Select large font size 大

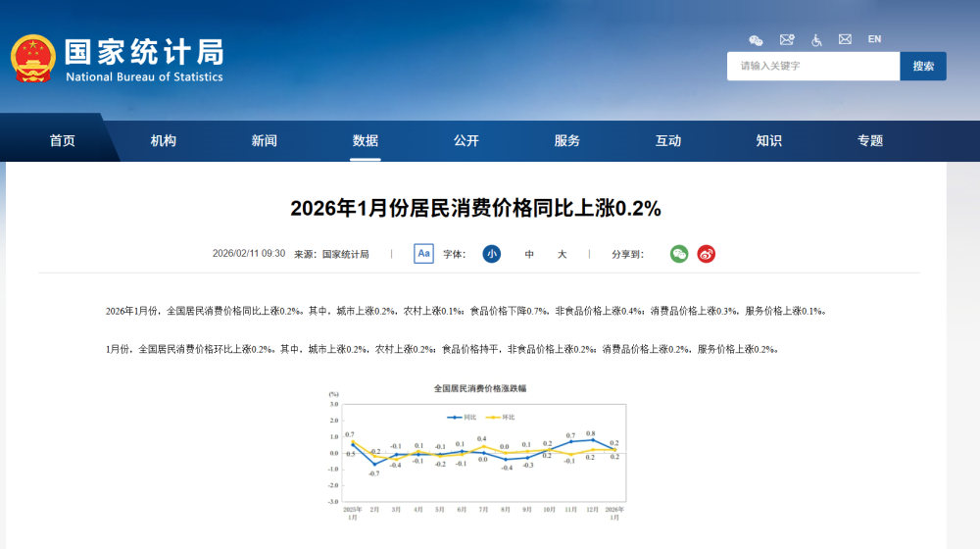point(563,254)
